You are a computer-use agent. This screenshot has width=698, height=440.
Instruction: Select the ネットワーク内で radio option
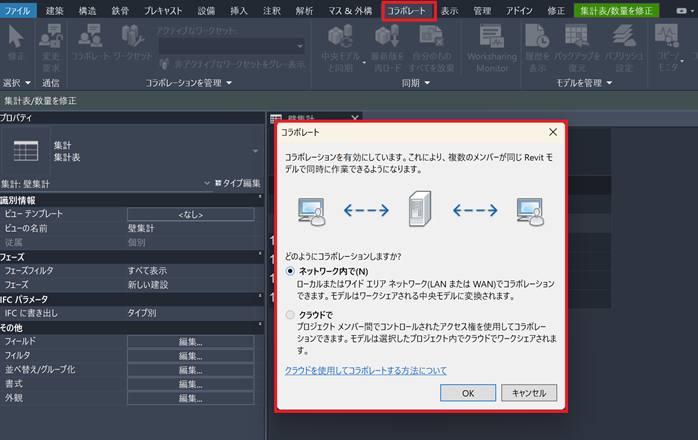[x=291, y=271]
